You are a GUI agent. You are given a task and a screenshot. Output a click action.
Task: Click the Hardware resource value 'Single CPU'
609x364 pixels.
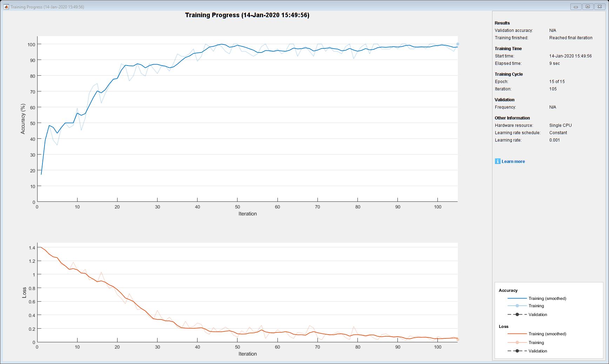point(560,125)
